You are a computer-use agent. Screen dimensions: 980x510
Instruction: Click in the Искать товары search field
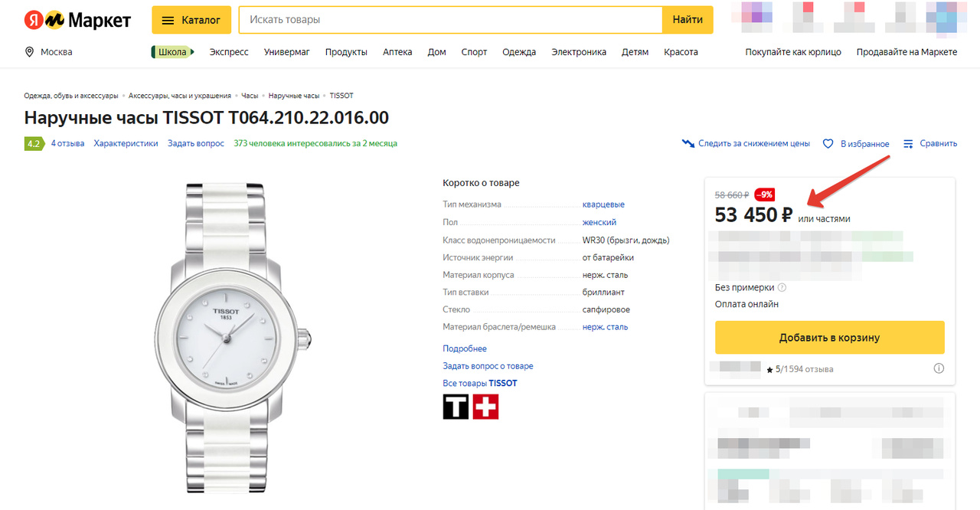coord(450,20)
